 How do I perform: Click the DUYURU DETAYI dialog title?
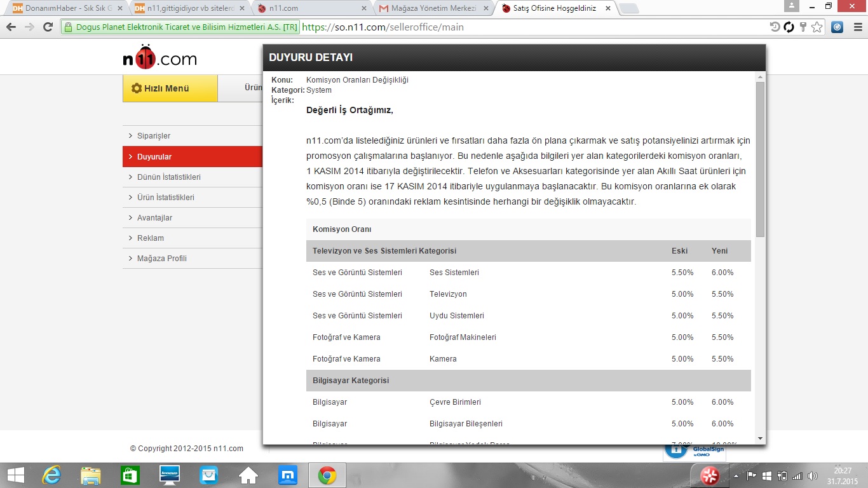[311, 57]
